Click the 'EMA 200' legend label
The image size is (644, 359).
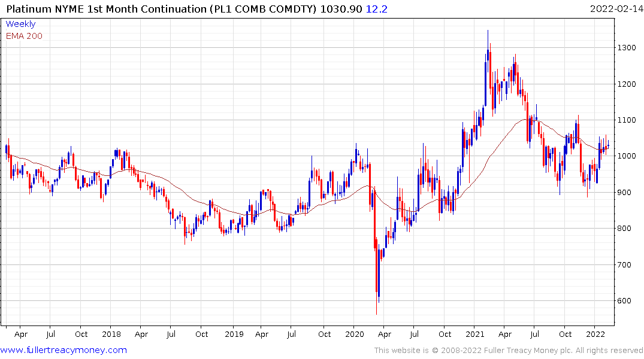point(24,36)
